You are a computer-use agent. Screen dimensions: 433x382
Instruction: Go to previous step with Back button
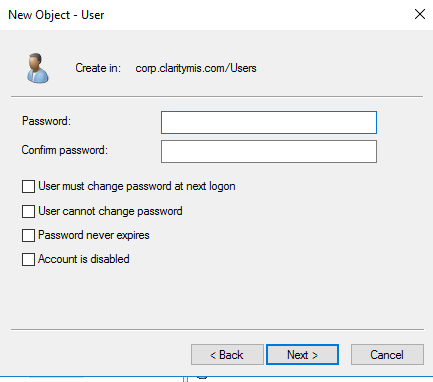pyautogui.click(x=227, y=355)
